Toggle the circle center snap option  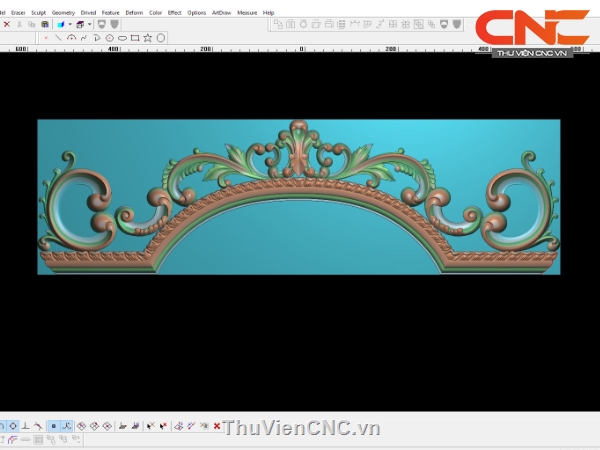click(x=11, y=426)
